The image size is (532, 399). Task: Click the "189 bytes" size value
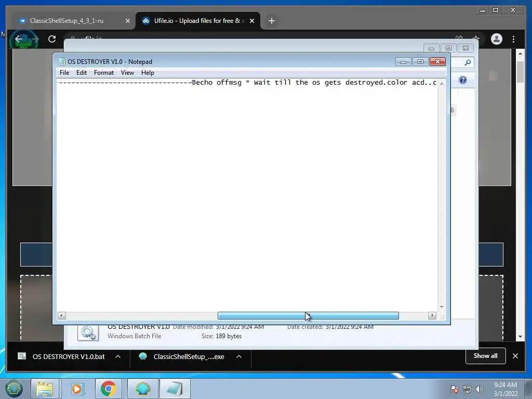[x=229, y=336]
